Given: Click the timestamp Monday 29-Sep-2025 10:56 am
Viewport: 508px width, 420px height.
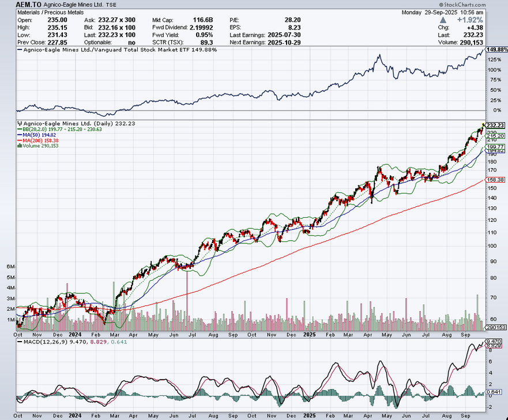Looking at the screenshot, I should [x=442, y=13].
